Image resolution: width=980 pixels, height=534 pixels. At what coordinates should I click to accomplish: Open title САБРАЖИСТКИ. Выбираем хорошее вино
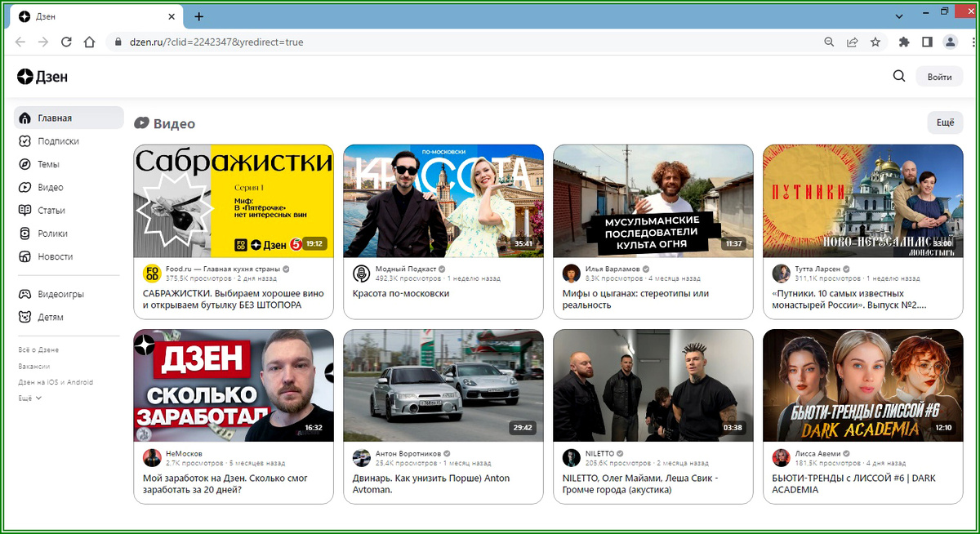(x=234, y=299)
